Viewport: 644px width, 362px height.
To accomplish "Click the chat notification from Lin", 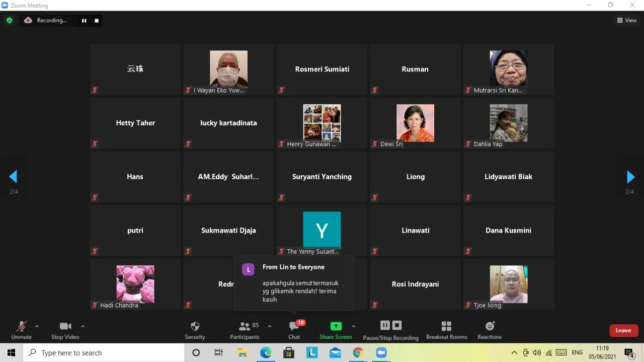I will click(x=294, y=283).
